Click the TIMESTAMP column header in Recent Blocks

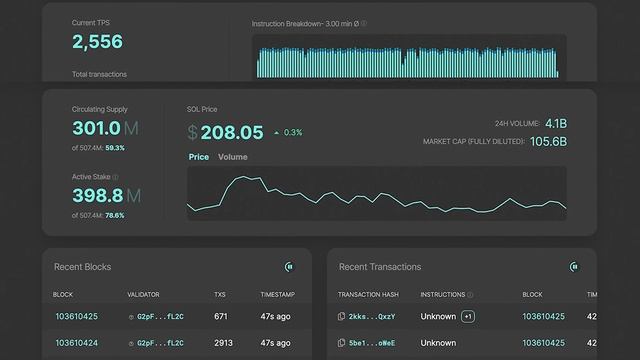[x=278, y=294]
